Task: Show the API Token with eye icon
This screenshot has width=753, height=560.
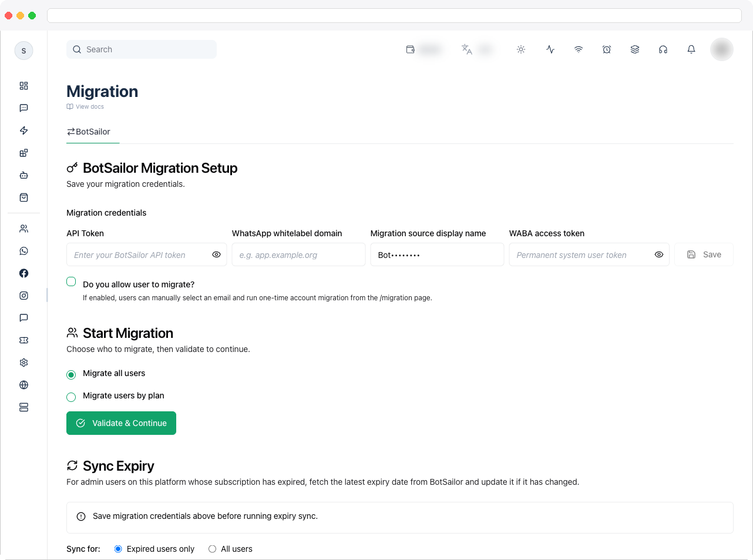Action: [x=216, y=254]
